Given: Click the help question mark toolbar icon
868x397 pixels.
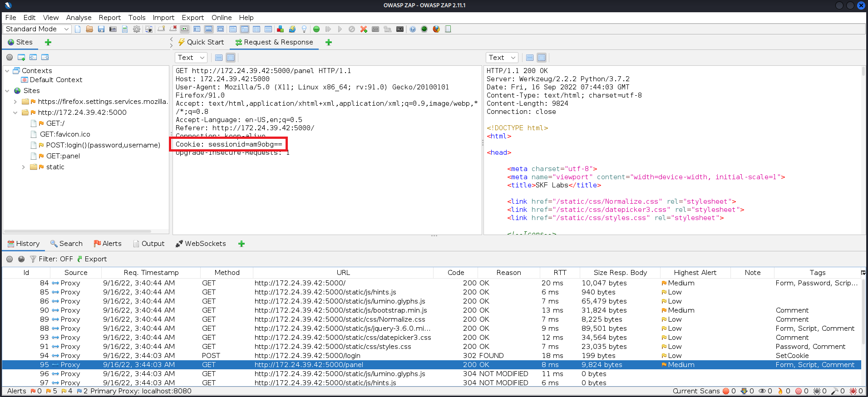Looking at the screenshot, I should coord(413,29).
